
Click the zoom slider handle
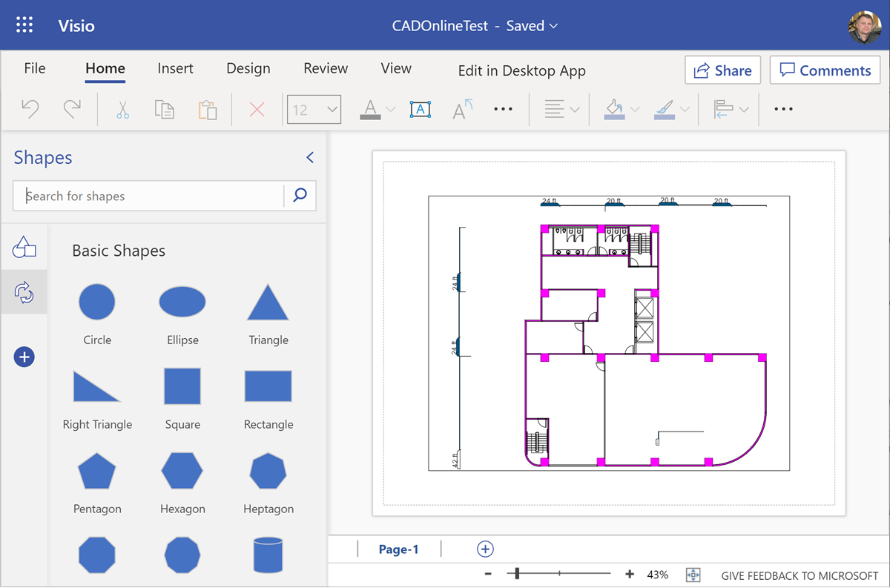point(517,574)
